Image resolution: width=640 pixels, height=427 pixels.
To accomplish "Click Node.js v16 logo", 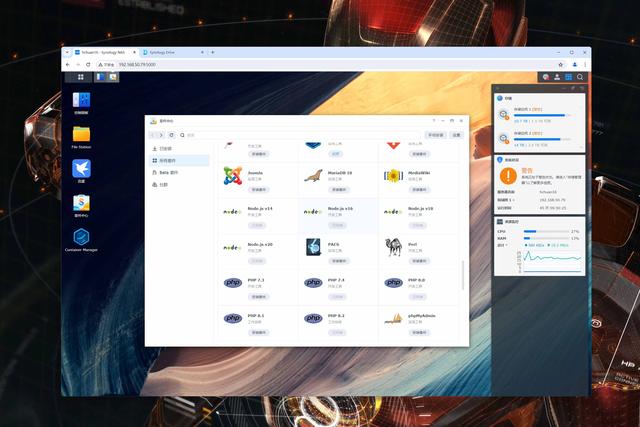I will [x=313, y=212].
